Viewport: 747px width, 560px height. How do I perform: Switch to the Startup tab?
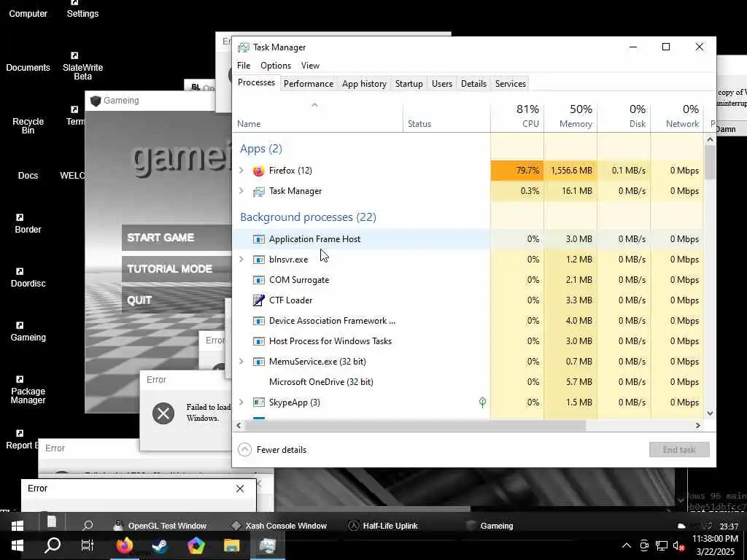tap(409, 84)
